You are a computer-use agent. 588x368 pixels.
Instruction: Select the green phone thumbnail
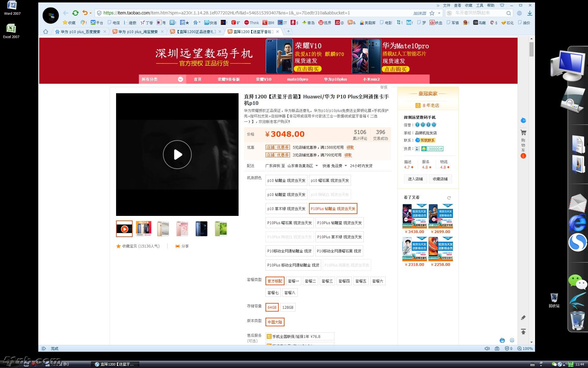coord(221,229)
